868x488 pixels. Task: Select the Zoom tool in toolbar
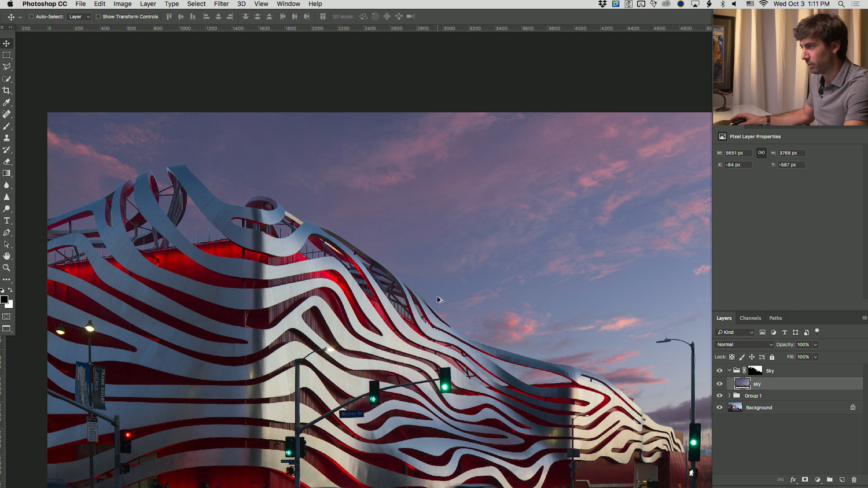6,268
